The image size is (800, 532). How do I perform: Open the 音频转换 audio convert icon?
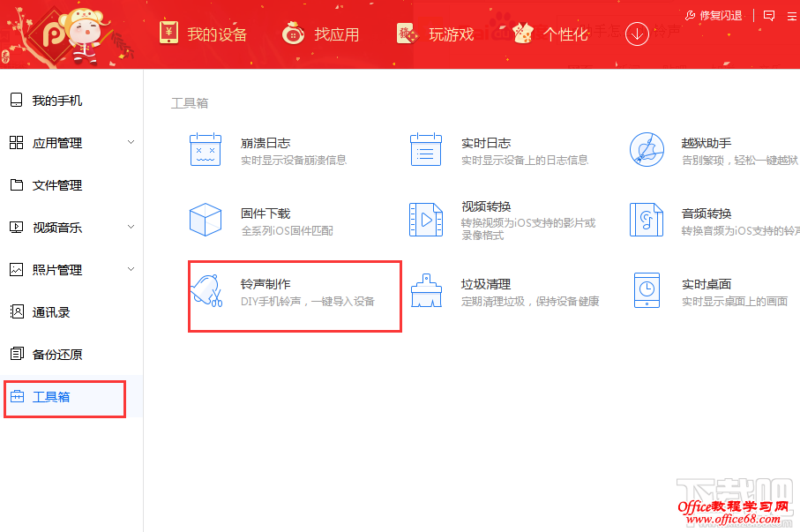click(647, 220)
